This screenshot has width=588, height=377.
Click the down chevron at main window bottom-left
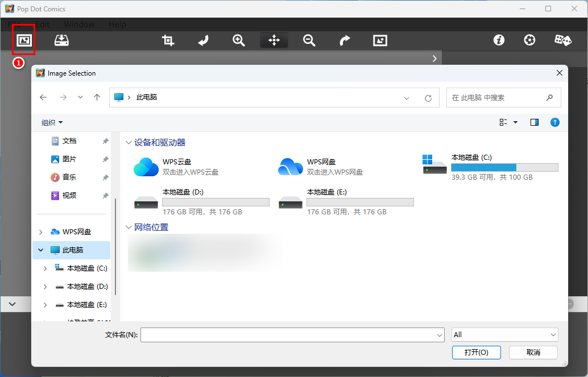(12, 304)
